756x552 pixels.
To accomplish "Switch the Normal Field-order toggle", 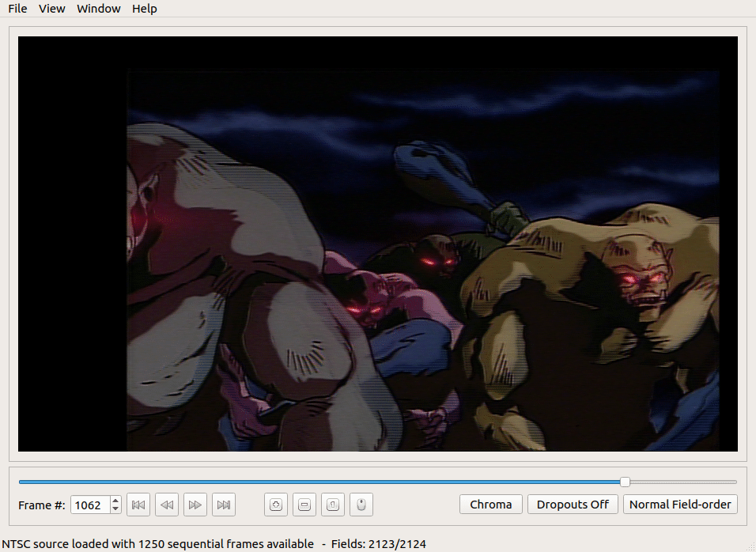I will (680, 505).
